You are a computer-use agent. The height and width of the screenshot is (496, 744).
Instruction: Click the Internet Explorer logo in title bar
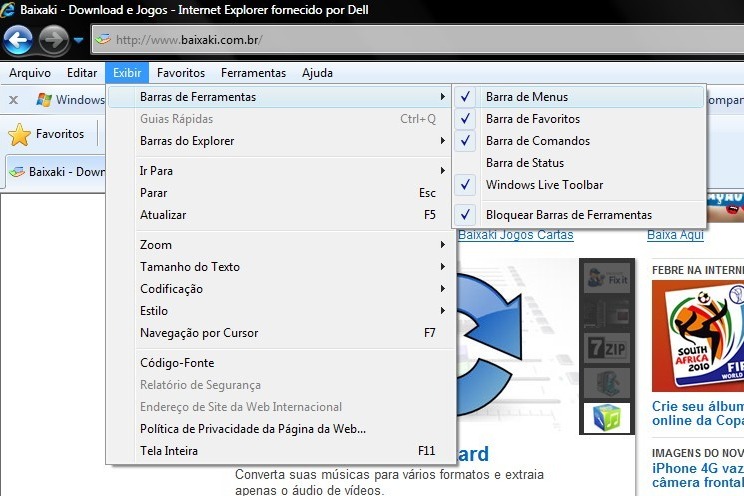(8, 9)
